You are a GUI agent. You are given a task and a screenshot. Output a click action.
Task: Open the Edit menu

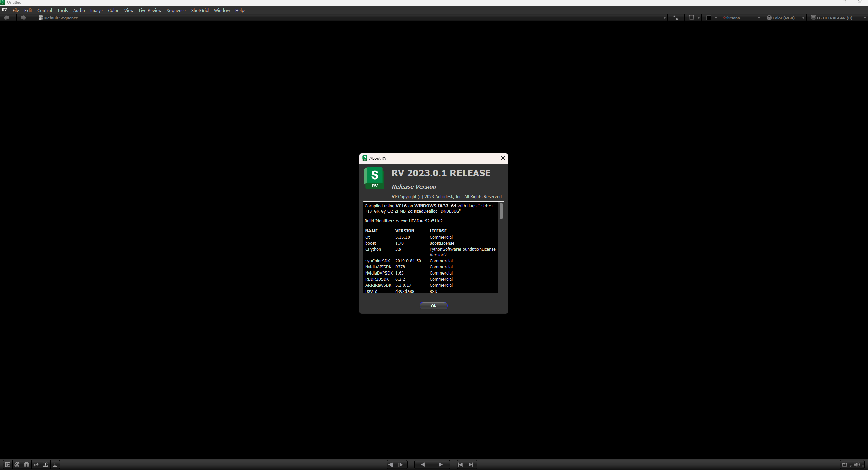click(28, 10)
